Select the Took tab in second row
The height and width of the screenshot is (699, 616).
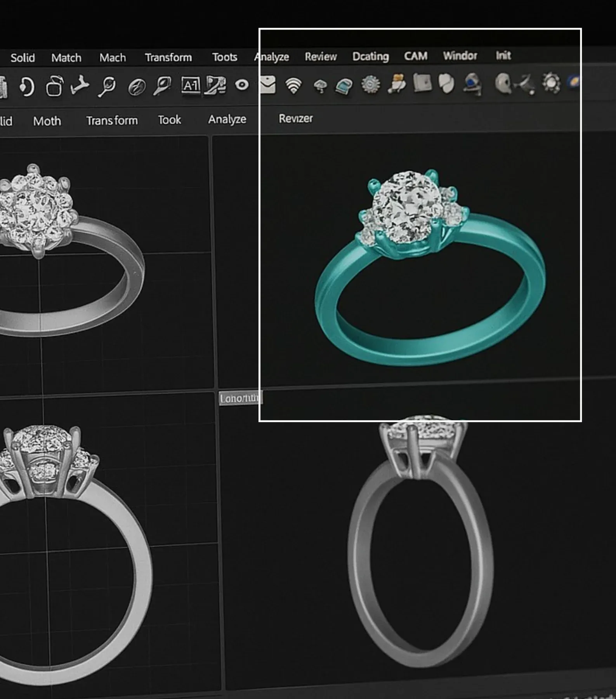[169, 120]
